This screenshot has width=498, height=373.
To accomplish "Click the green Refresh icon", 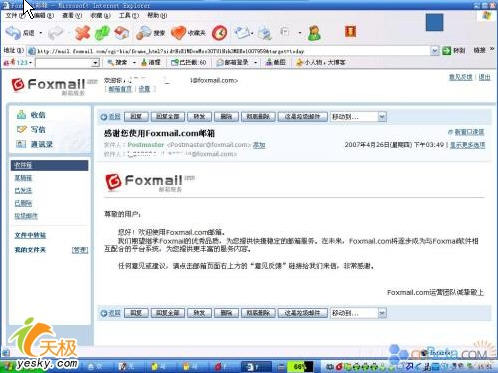I will click(102, 33).
